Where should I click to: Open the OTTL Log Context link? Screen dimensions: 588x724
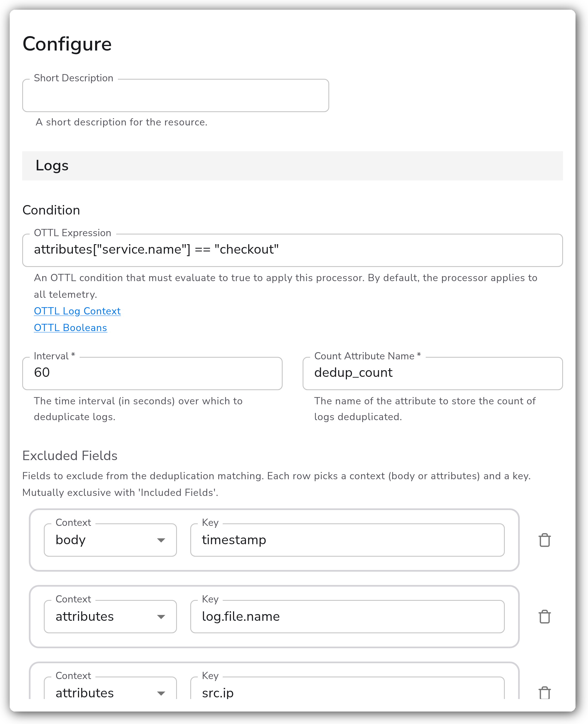click(77, 311)
